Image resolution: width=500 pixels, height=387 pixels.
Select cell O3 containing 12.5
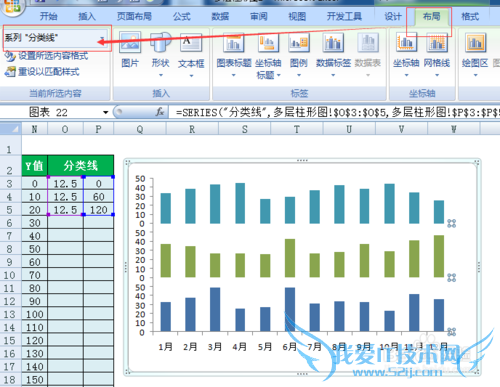tap(65, 184)
